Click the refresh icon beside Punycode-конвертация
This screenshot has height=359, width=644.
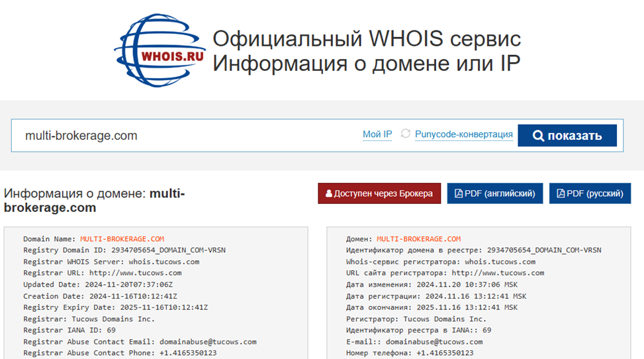(x=405, y=134)
